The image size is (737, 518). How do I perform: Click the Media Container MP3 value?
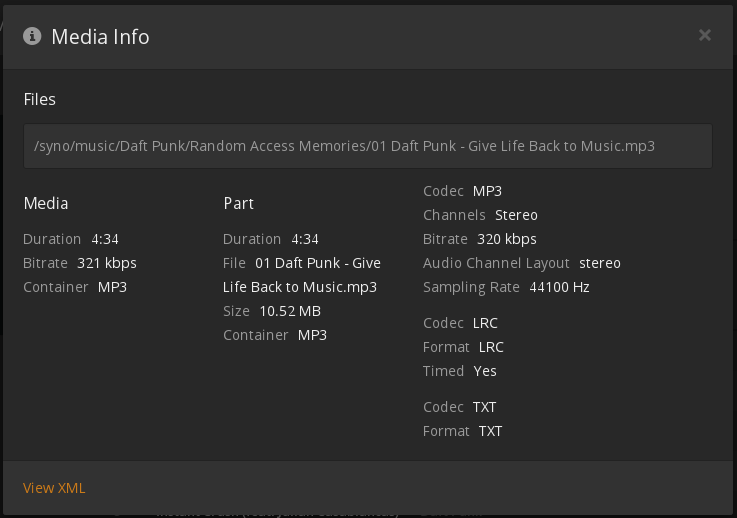pos(112,287)
